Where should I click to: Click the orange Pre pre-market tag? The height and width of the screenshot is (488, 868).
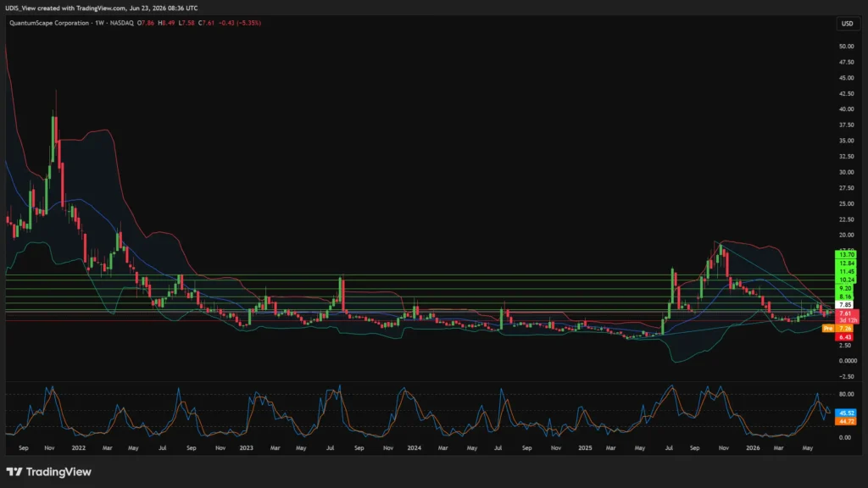[x=828, y=328]
